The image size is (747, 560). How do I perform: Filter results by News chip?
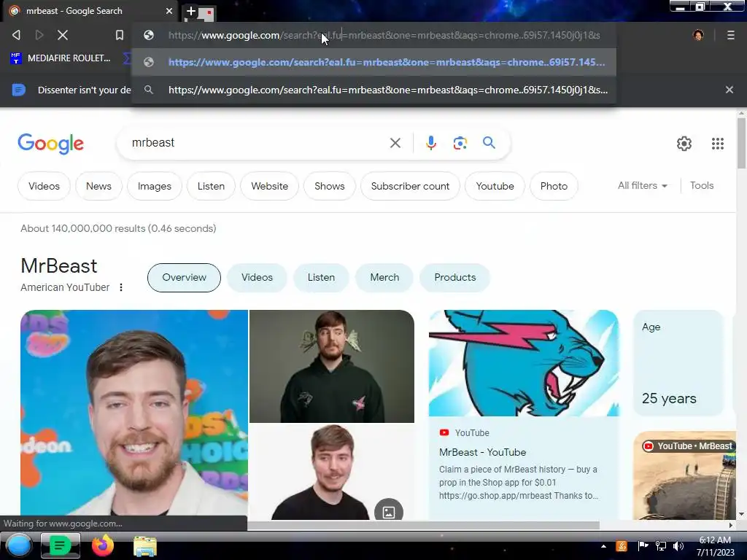(x=98, y=186)
